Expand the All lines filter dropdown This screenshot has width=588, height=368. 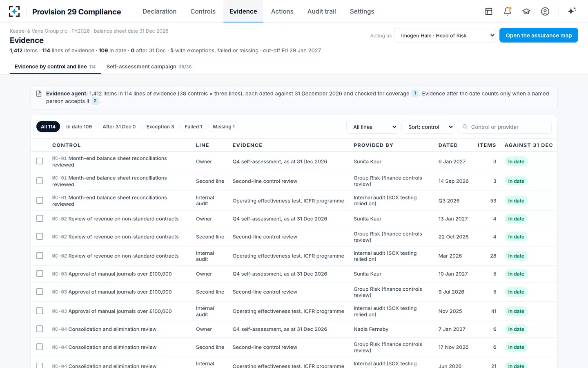(372, 127)
